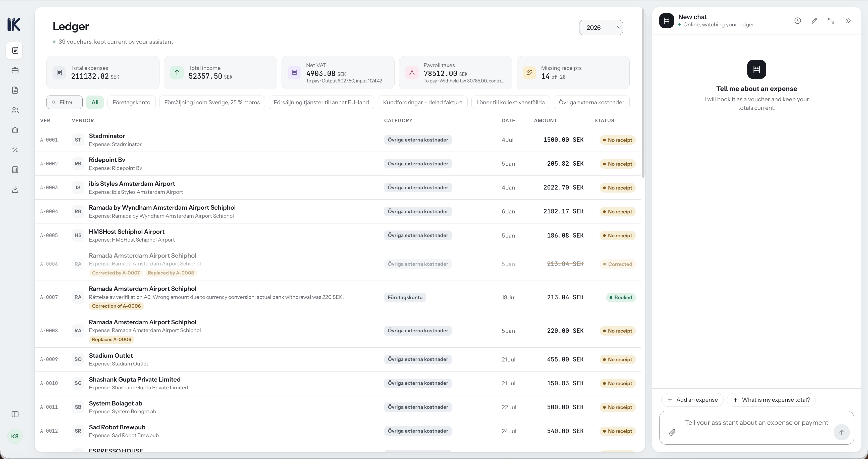Open the percent icon in sidebar
The width and height of the screenshot is (868, 459).
click(15, 150)
